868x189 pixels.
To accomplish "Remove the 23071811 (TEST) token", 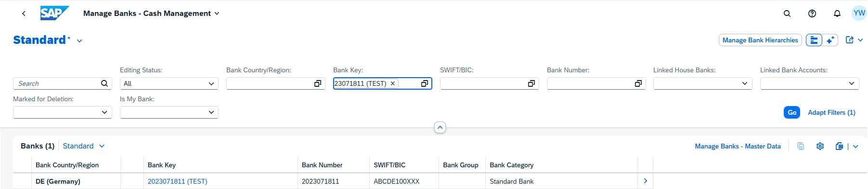I will point(393,83).
